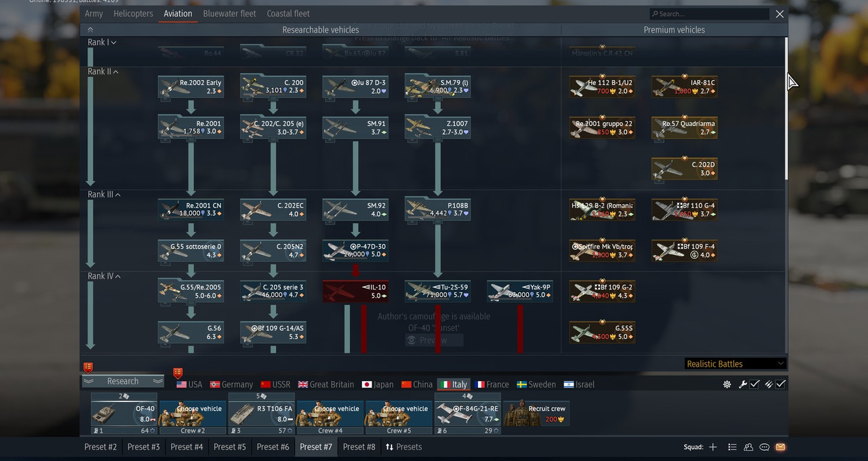Select the Ju 87 D-3 vehicle

[355, 87]
